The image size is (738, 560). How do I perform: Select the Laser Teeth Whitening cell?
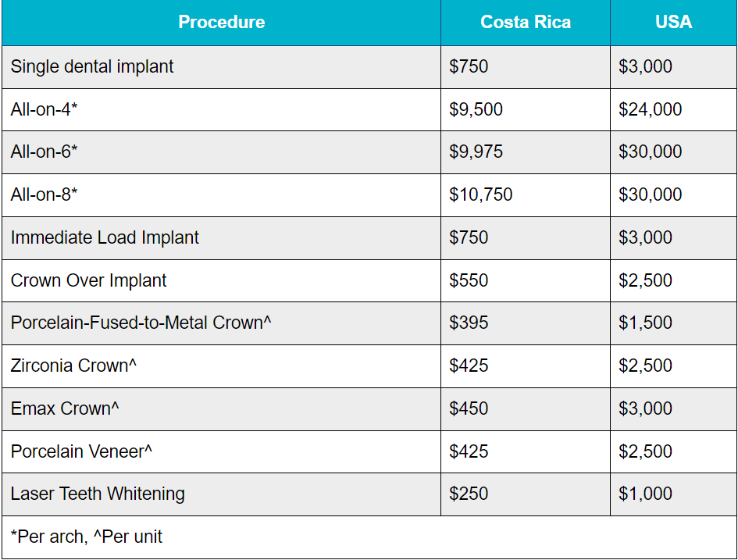(x=98, y=494)
